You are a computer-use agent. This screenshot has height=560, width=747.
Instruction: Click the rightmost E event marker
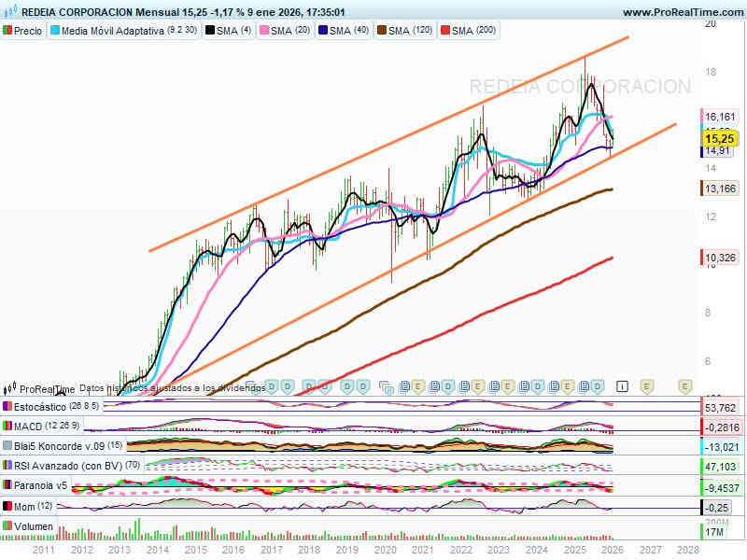[684, 385]
